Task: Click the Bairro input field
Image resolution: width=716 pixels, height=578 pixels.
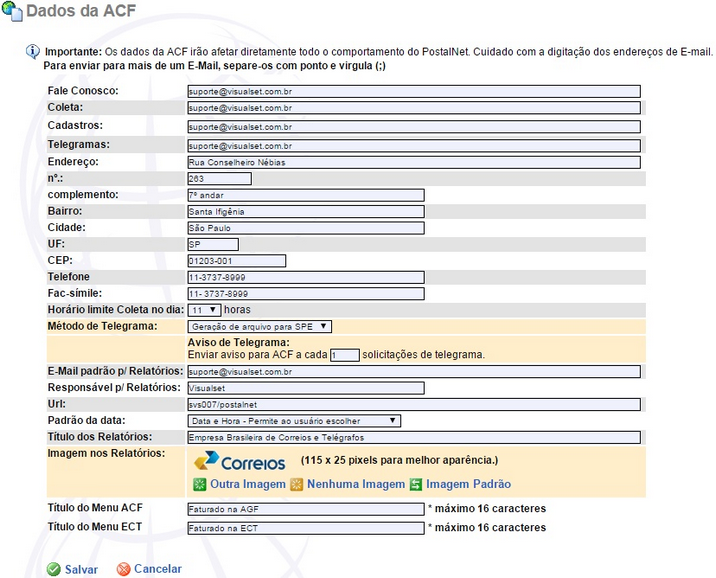Action: 306,212
